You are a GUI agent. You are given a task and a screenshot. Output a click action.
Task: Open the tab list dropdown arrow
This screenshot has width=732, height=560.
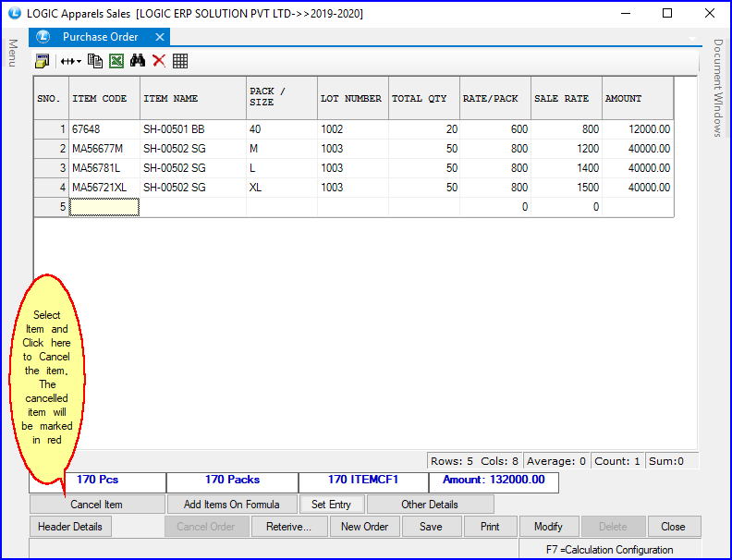click(692, 39)
